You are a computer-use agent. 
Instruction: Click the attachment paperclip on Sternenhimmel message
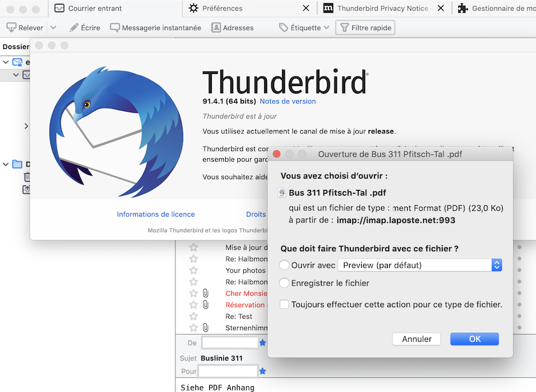(205, 328)
